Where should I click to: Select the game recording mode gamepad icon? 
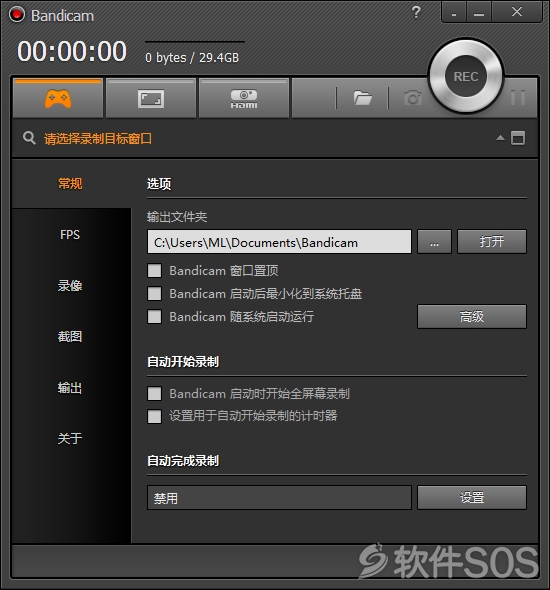coord(58,99)
